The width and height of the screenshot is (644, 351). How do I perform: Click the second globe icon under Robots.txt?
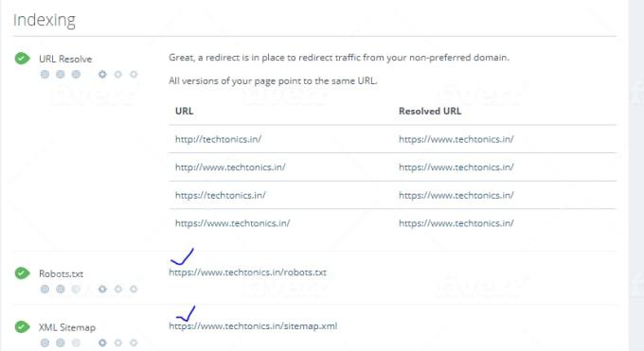61,289
